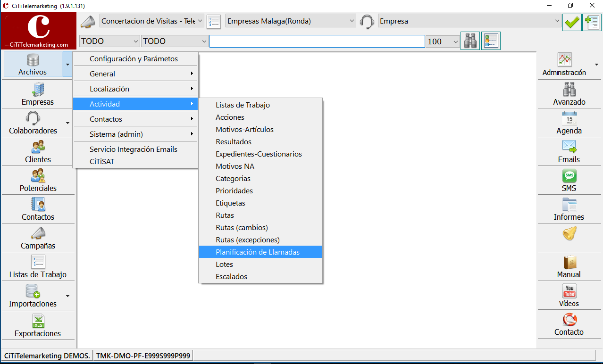Open the SMS green bubble icon

(569, 176)
